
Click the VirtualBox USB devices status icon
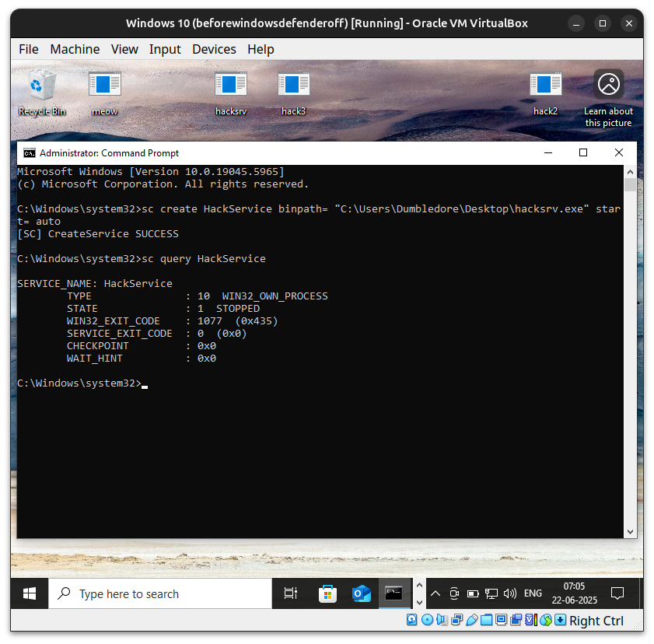pos(472,620)
